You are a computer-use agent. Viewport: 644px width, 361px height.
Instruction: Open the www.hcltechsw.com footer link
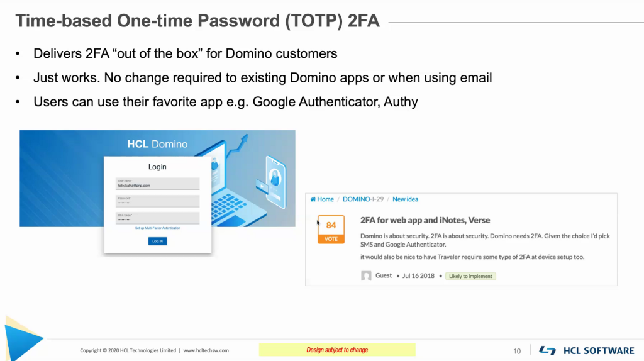tap(206, 350)
